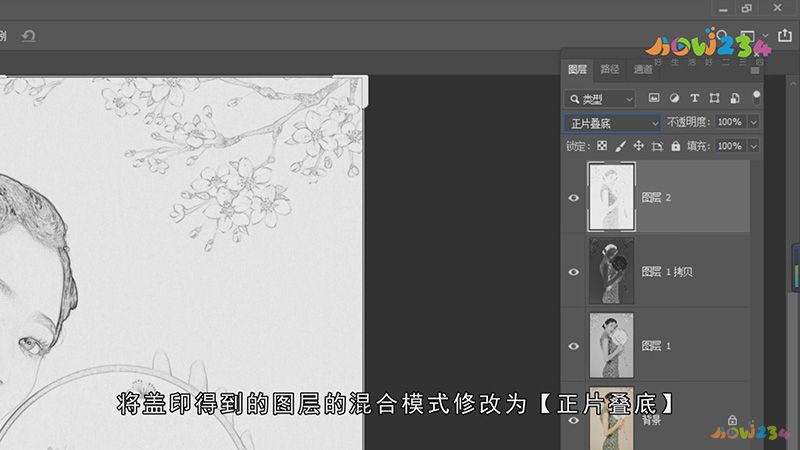Image resolution: width=800 pixels, height=450 pixels.
Task: Lock position move icon
Action: pyautogui.click(x=638, y=146)
